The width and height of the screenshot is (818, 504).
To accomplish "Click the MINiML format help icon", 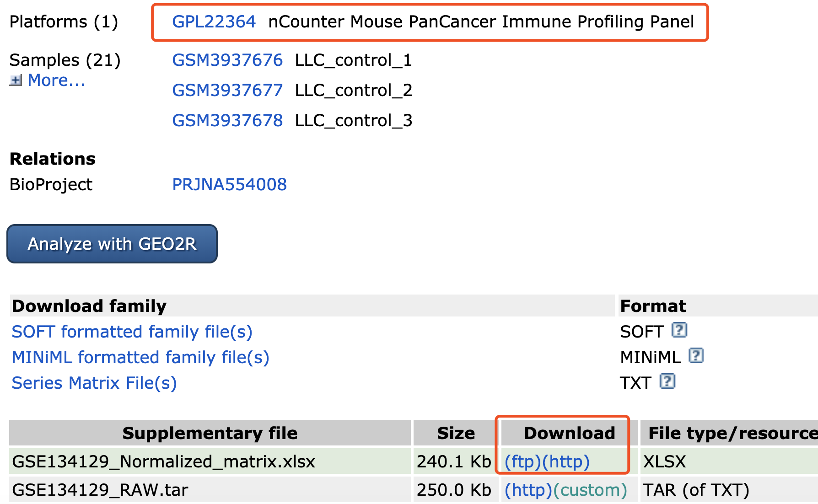I will click(696, 355).
